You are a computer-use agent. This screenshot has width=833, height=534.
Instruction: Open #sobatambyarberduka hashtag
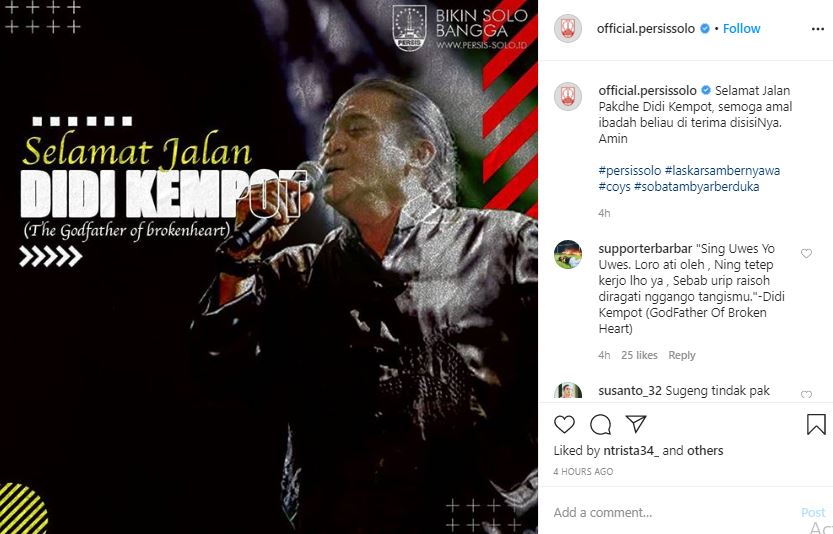coord(696,187)
